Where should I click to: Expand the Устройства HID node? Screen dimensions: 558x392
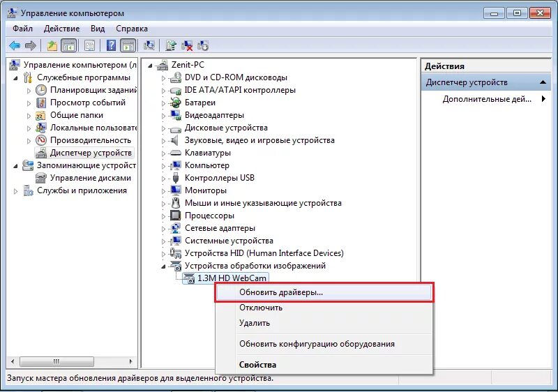point(163,254)
